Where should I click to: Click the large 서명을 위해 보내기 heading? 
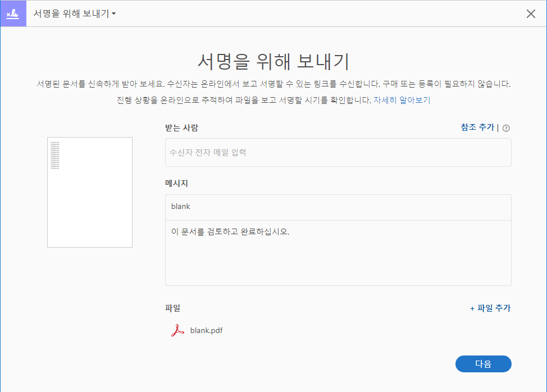click(x=273, y=61)
